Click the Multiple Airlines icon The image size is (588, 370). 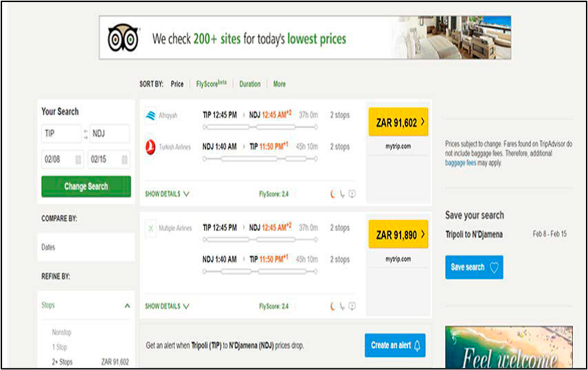[x=151, y=228]
